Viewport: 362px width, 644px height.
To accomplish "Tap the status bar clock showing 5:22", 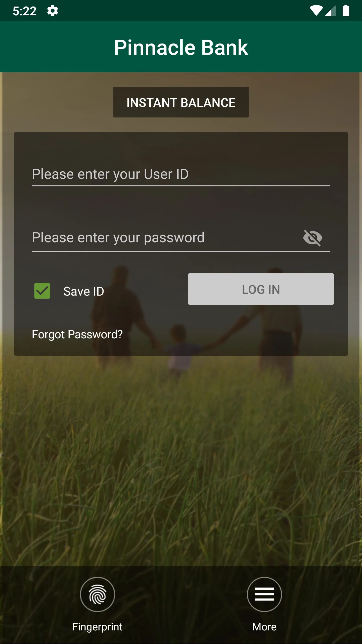I will pyautogui.click(x=24, y=11).
